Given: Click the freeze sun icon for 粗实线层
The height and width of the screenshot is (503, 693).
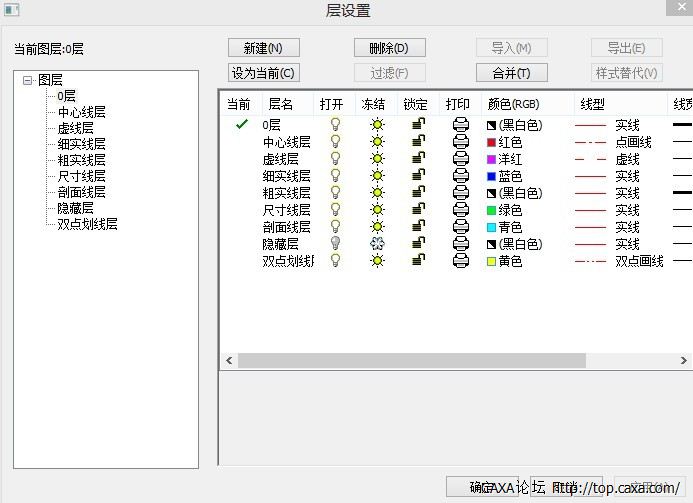Looking at the screenshot, I should (377, 193).
